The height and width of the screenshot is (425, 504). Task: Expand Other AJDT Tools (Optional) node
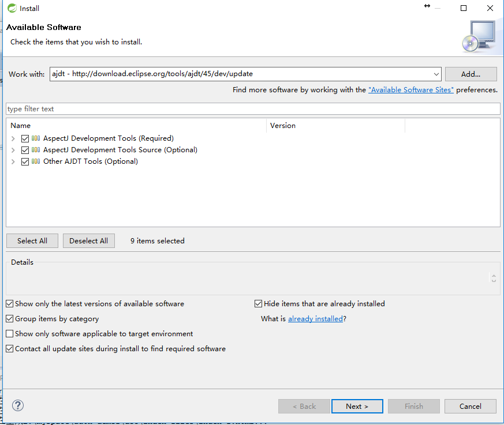13,161
